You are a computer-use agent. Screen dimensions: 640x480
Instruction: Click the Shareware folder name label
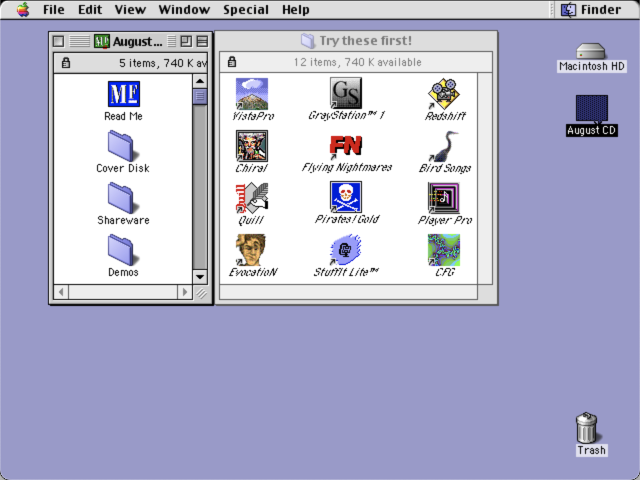click(123, 220)
